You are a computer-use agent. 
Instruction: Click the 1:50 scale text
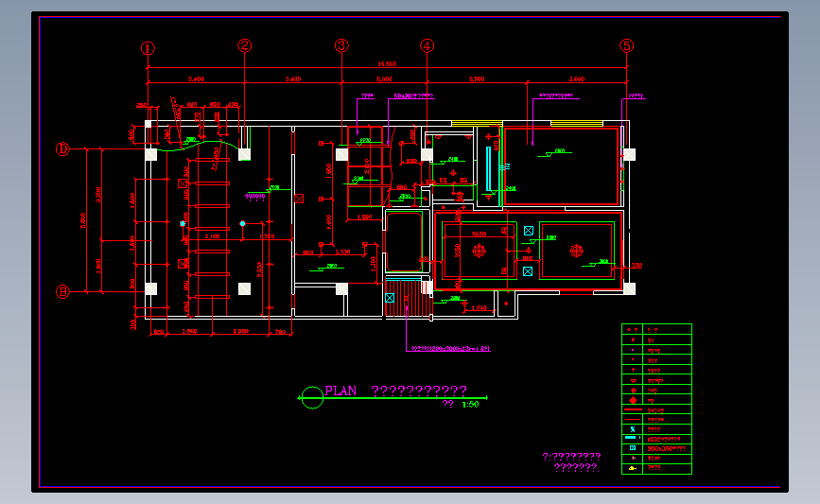click(471, 404)
